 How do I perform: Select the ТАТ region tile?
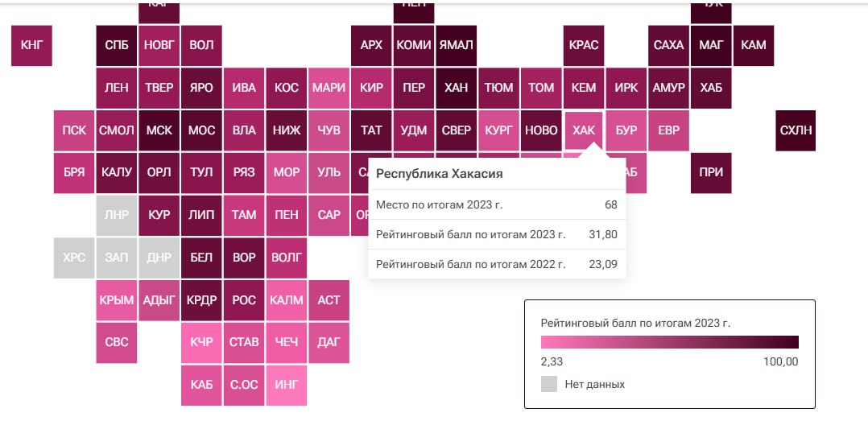(371, 130)
